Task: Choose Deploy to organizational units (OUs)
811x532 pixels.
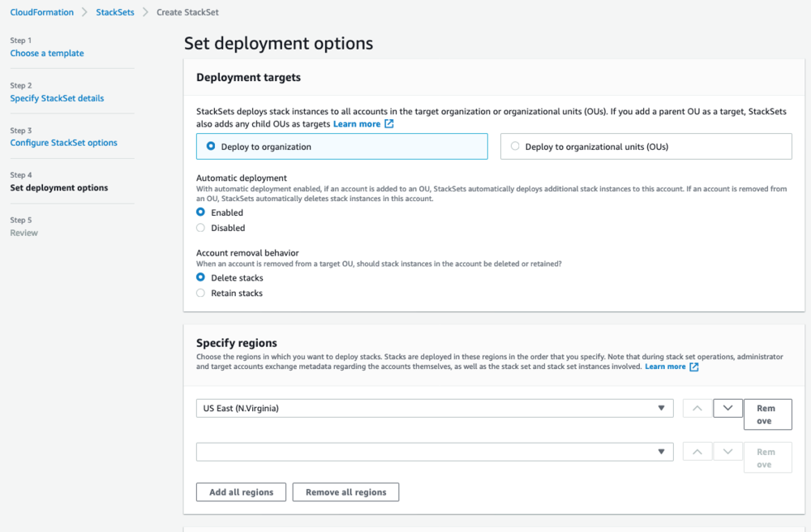Action: [x=515, y=146]
